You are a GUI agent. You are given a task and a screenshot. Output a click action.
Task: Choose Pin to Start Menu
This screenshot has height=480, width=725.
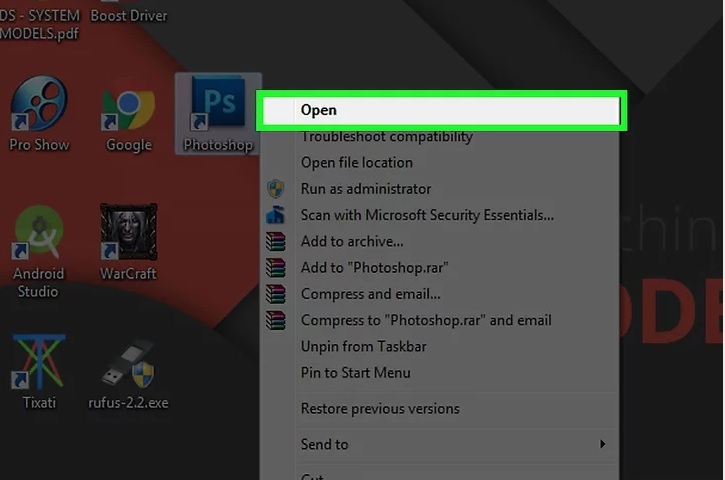coord(439,373)
